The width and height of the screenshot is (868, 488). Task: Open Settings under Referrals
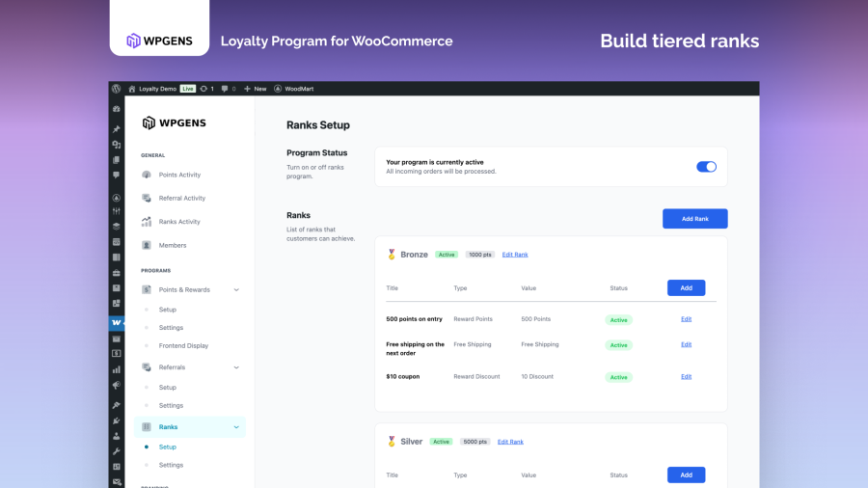[x=171, y=406]
